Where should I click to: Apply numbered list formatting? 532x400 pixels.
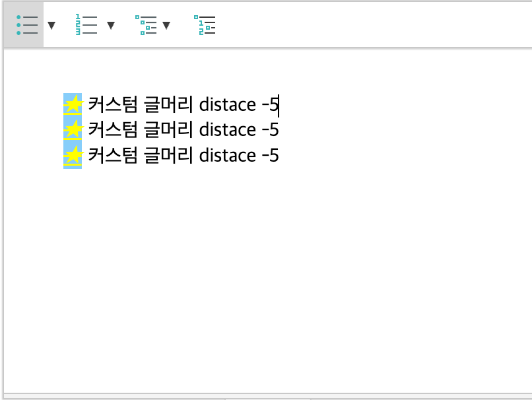(86, 25)
